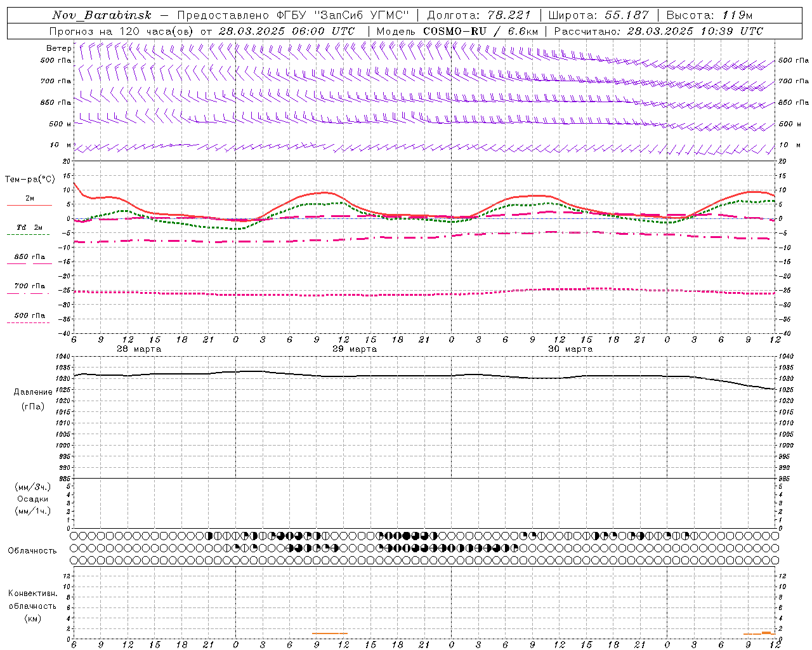
Task: Click the dotted pink sample under '500 гПа' legend
Action: click(x=28, y=322)
